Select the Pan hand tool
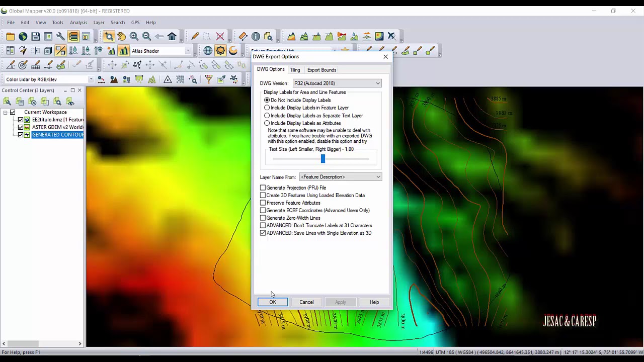 point(122,36)
